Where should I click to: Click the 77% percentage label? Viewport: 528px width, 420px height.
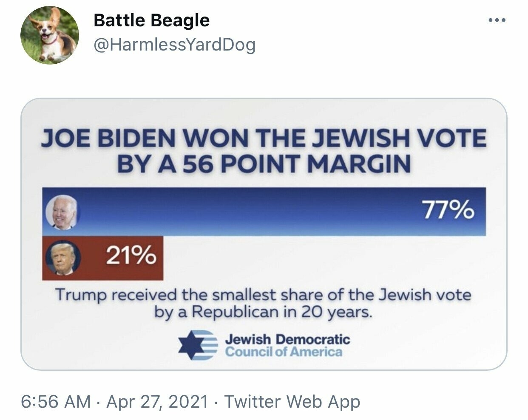(448, 210)
